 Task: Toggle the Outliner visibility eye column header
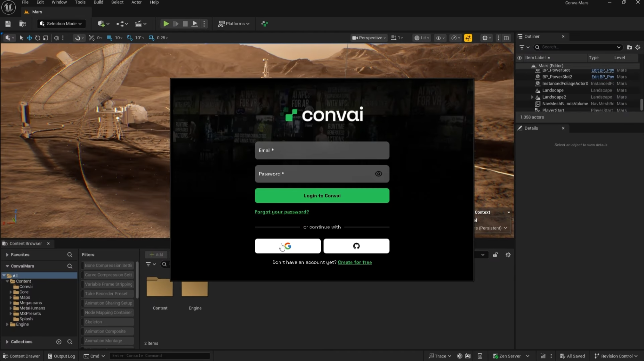pos(520,58)
